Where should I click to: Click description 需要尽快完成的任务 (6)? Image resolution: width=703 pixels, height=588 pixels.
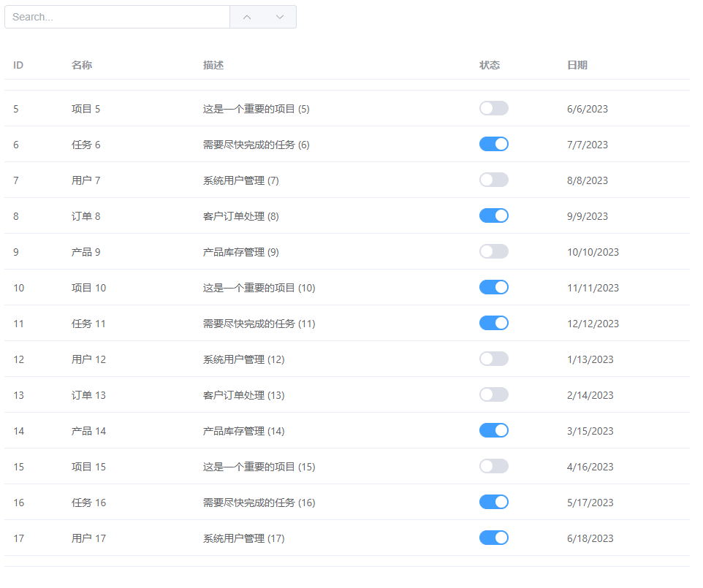click(256, 145)
